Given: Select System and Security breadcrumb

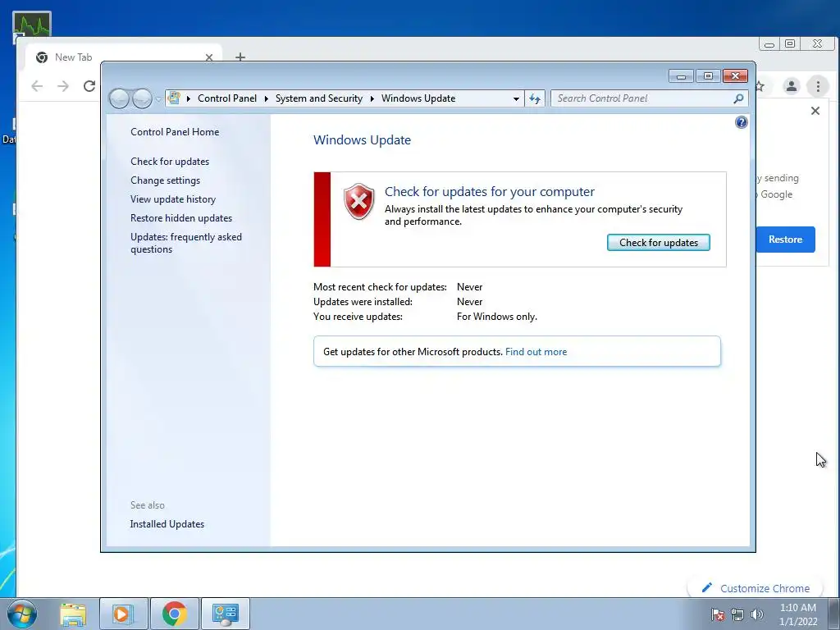Looking at the screenshot, I should (319, 98).
